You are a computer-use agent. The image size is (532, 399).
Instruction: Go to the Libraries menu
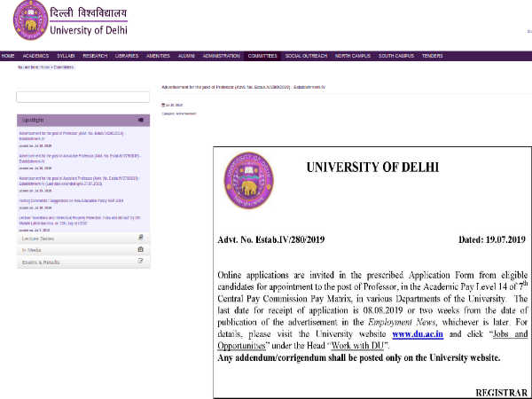pyautogui.click(x=127, y=56)
